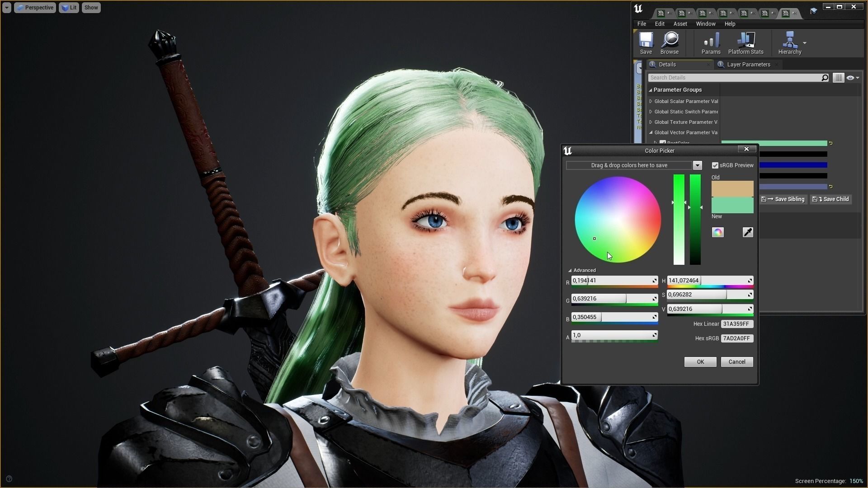Viewport: 868px width, 488px height.
Task: Click the Hex sRGB input field
Action: pos(736,338)
